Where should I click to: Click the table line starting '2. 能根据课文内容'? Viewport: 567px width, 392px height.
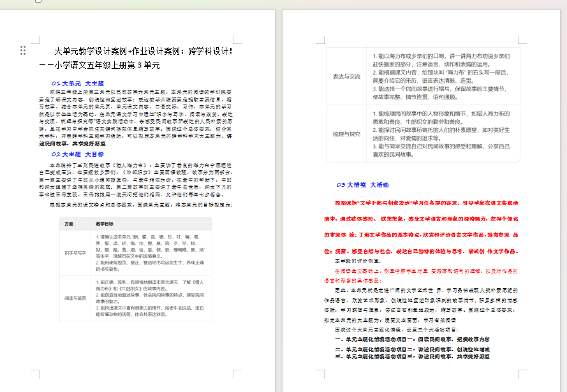tap(441, 73)
